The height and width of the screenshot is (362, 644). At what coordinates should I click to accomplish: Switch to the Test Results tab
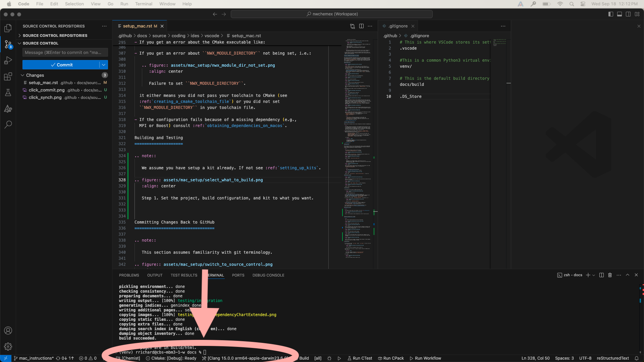click(x=184, y=275)
